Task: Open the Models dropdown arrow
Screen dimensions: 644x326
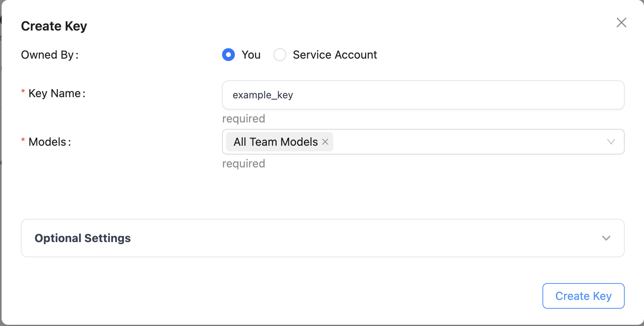Action: coord(611,142)
